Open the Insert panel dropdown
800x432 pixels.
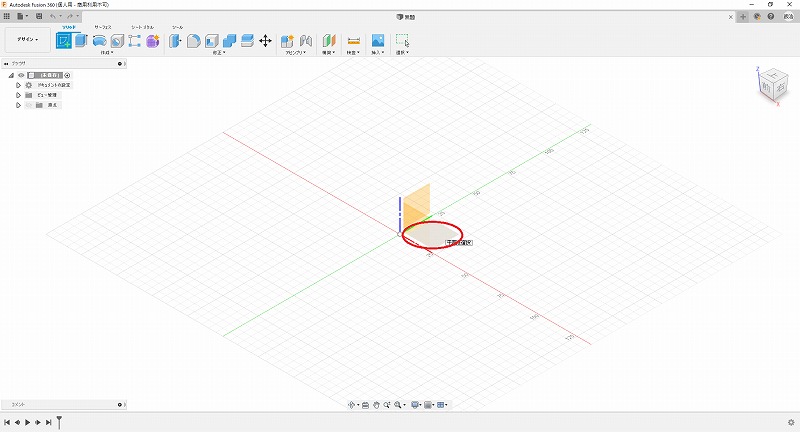point(378,53)
